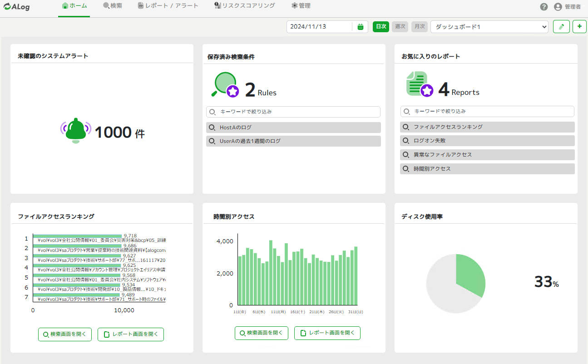This screenshot has width=588, height=364.
Task: Click the 1000 件 alert count
Action: [120, 133]
